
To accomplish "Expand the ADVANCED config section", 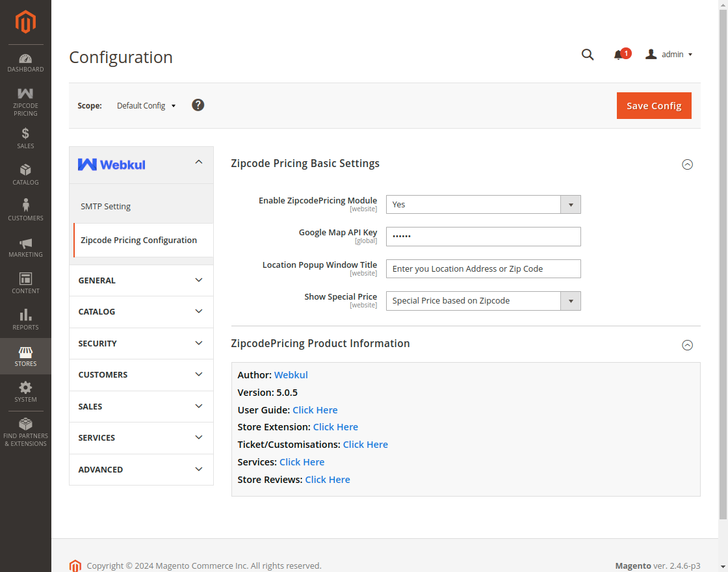I will 141,469.
